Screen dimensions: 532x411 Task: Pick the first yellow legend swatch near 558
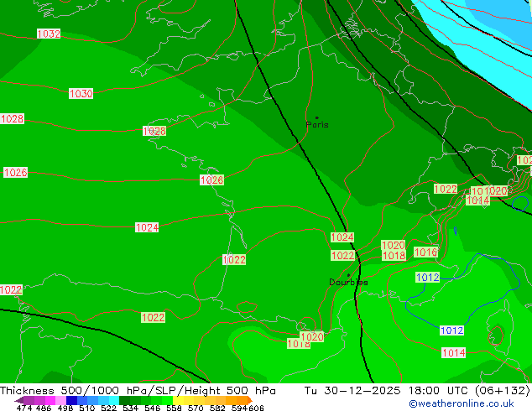(x=178, y=400)
